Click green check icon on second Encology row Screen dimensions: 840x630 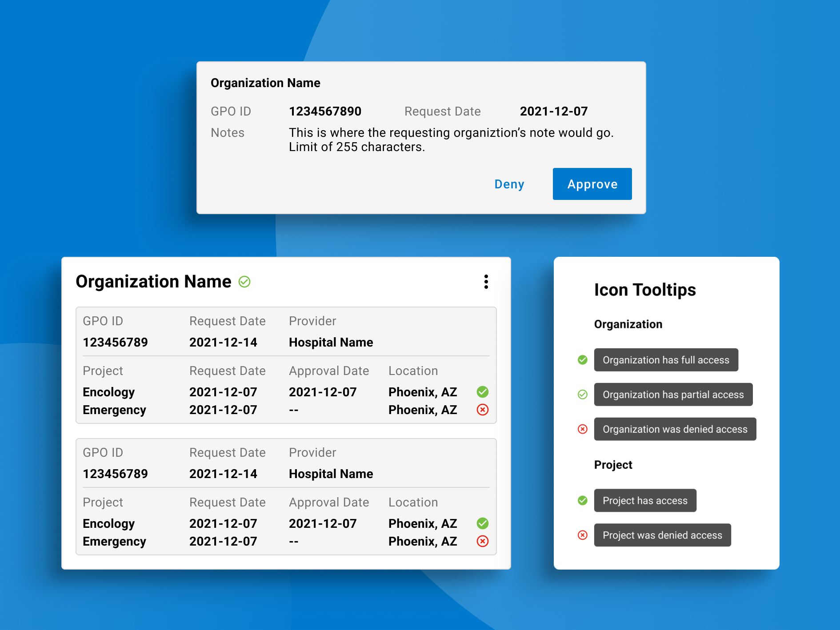(x=483, y=523)
